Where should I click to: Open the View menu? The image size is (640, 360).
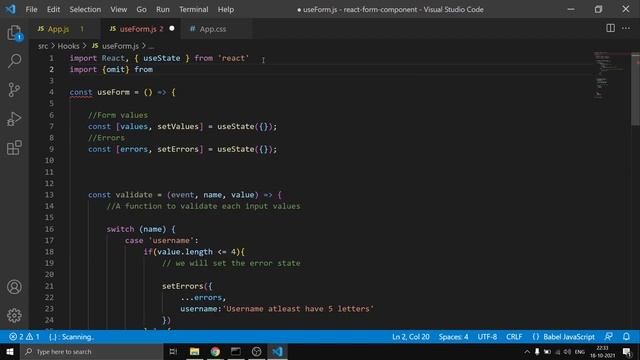(118, 9)
